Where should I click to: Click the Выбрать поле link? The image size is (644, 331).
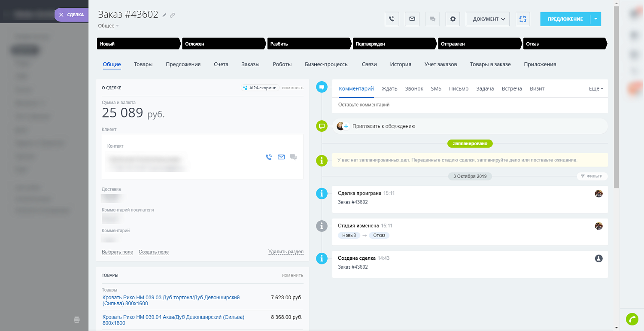point(117,252)
